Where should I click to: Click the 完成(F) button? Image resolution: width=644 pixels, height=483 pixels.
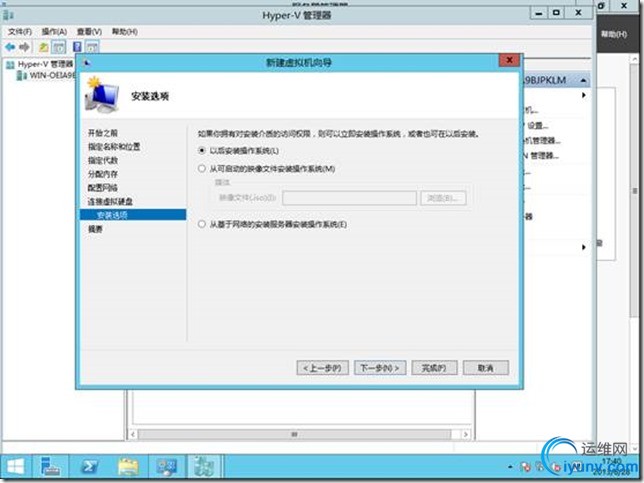[434, 368]
